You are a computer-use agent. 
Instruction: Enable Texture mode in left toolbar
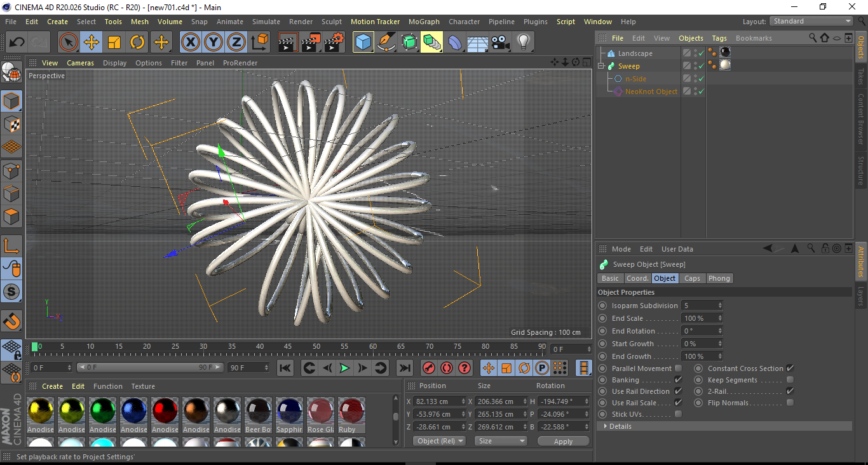click(x=11, y=124)
